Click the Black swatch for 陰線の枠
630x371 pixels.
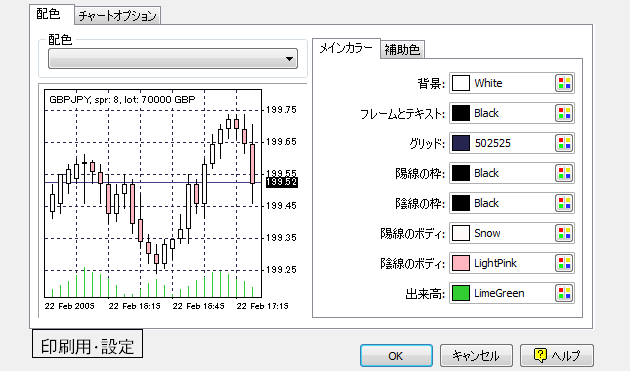pos(461,203)
